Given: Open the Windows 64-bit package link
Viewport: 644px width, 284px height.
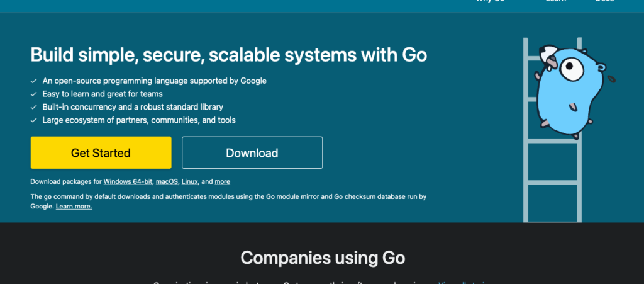Looking at the screenshot, I should point(128,181).
